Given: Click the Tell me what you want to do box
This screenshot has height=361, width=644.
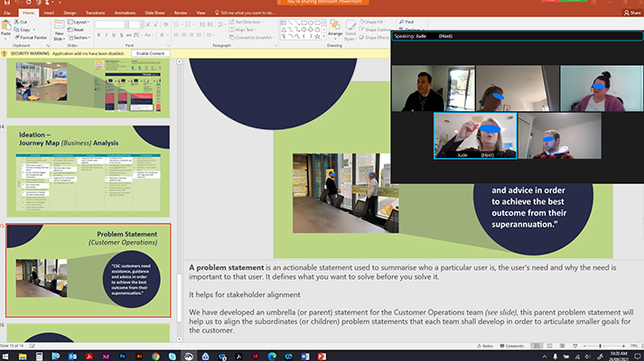Looking at the screenshot, I should tap(245, 13).
